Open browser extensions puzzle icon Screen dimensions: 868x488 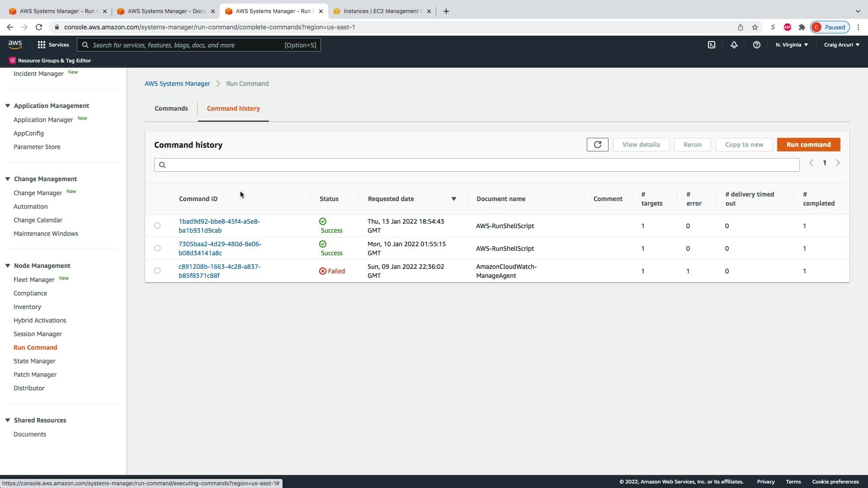pos(802,27)
